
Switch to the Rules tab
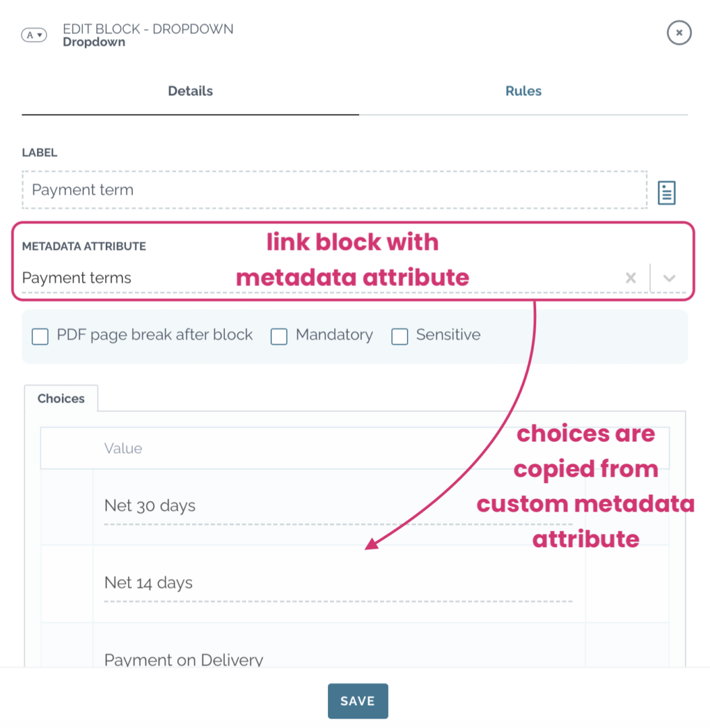pyautogui.click(x=523, y=91)
